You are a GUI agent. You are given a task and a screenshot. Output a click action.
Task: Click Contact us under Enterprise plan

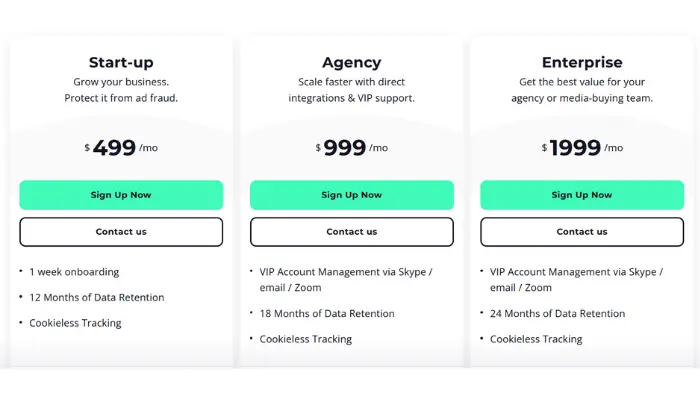pyautogui.click(x=582, y=232)
